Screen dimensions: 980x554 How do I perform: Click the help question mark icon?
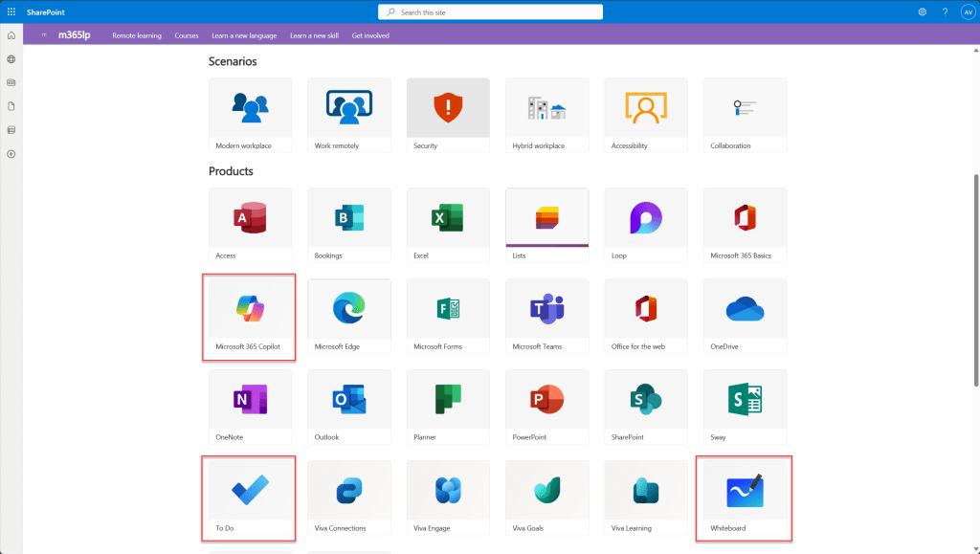click(945, 11)
